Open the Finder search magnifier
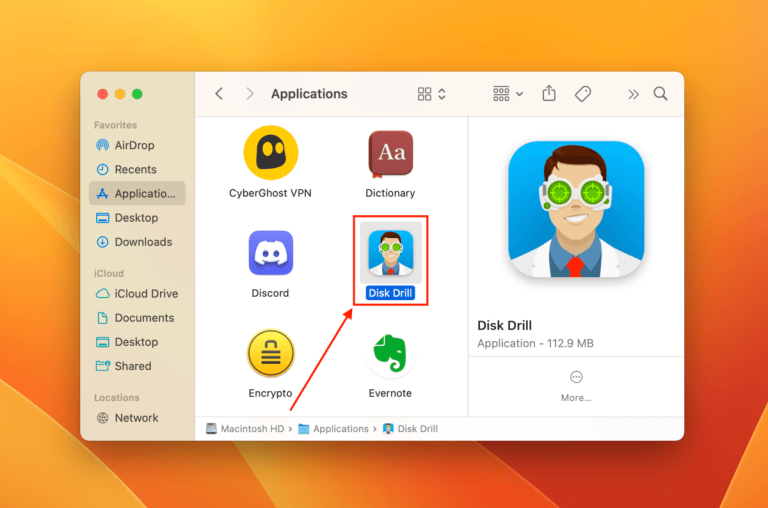This screenshot has width=768, height=508. [660, 94]
